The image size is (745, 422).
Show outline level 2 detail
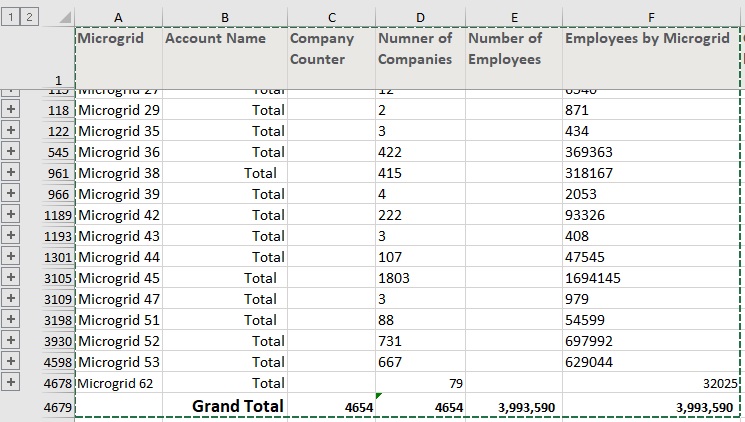(29, 18)
